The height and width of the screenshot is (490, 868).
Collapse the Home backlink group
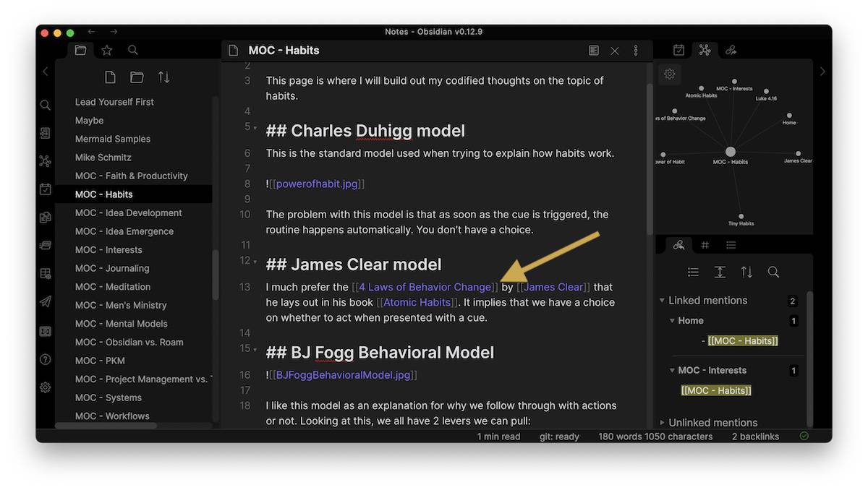(672, 321)
